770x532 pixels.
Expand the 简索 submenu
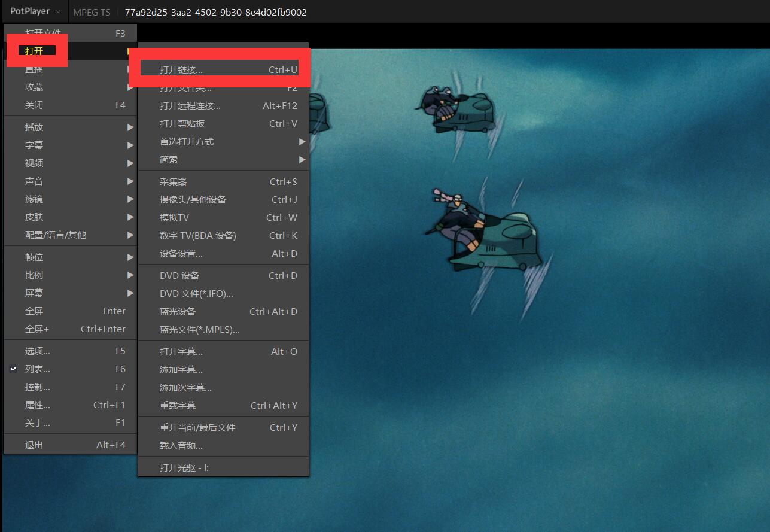click(x=223, y=160)
